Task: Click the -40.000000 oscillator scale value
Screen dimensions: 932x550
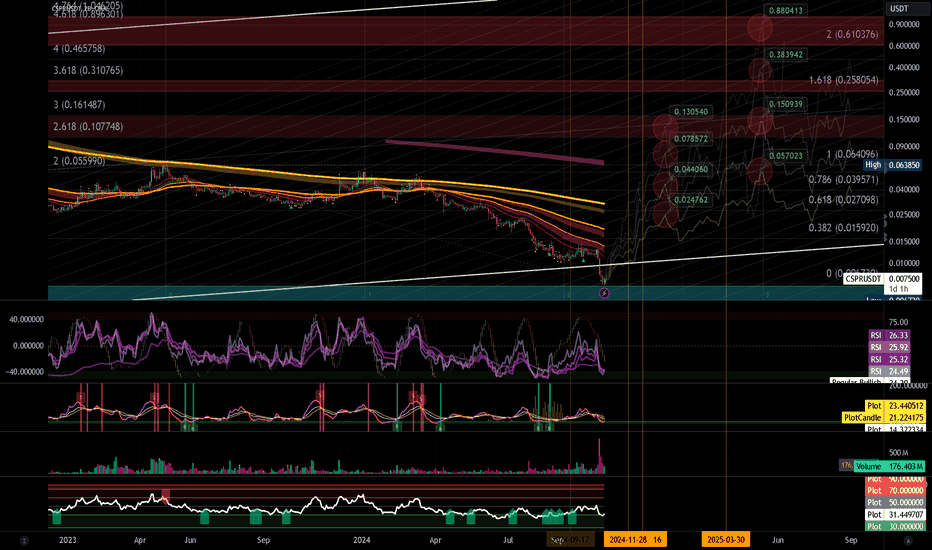Action: click(x=25, y=372)
